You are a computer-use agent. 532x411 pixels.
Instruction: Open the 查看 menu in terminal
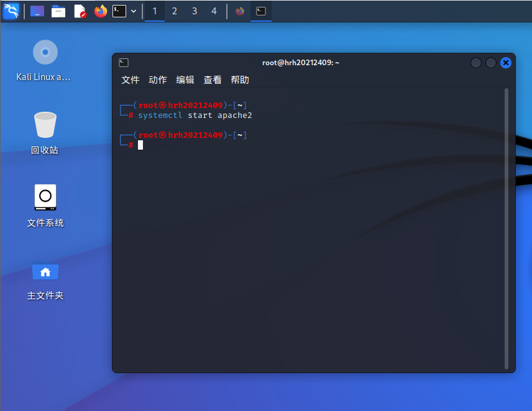(213, 80)
